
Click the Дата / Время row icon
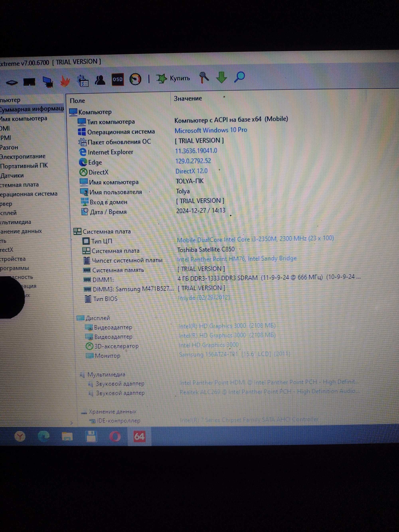pyautogui.click(x=84, y=212)
